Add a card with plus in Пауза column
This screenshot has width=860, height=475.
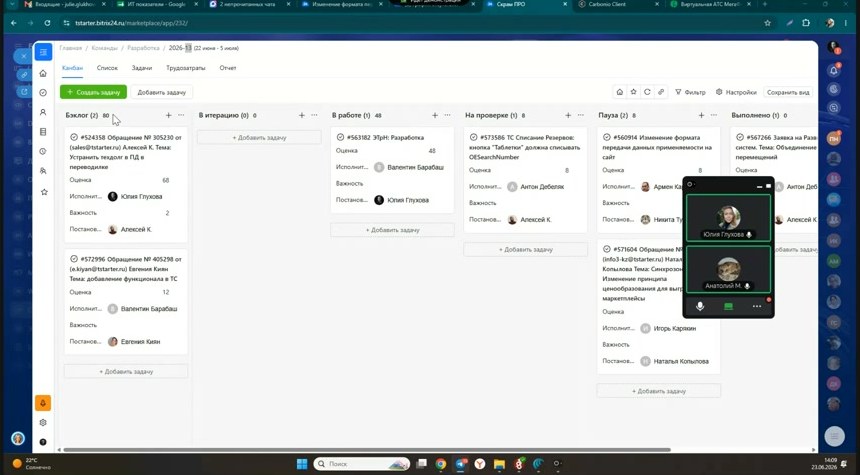click(701, 115)
